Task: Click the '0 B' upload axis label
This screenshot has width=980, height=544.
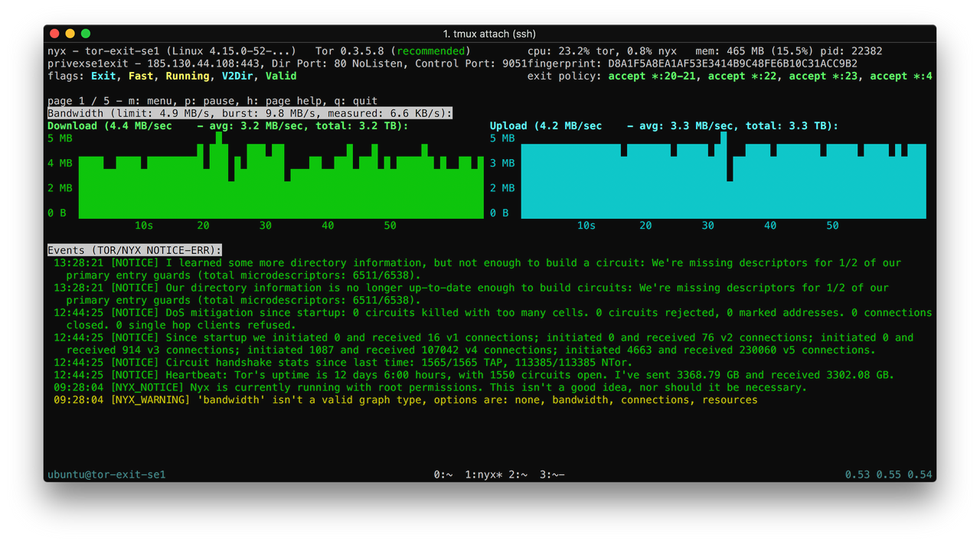Action: point(499,213)
